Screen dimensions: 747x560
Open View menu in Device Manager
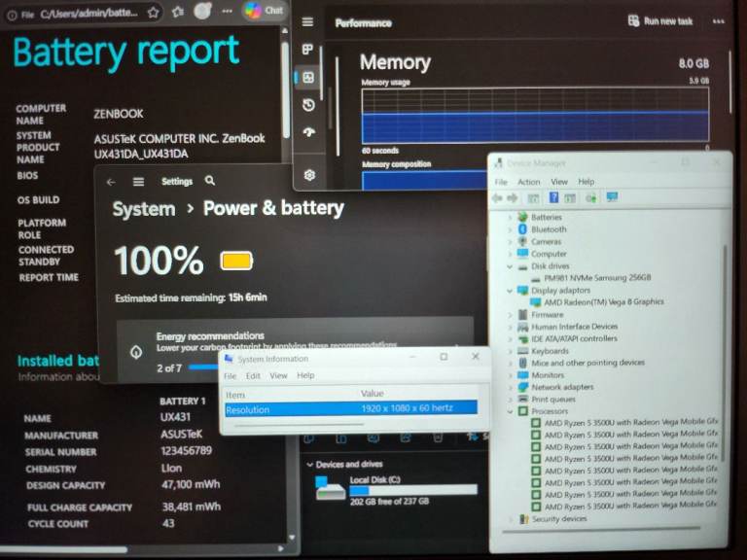pyautogui.click(x=559, y=182)
